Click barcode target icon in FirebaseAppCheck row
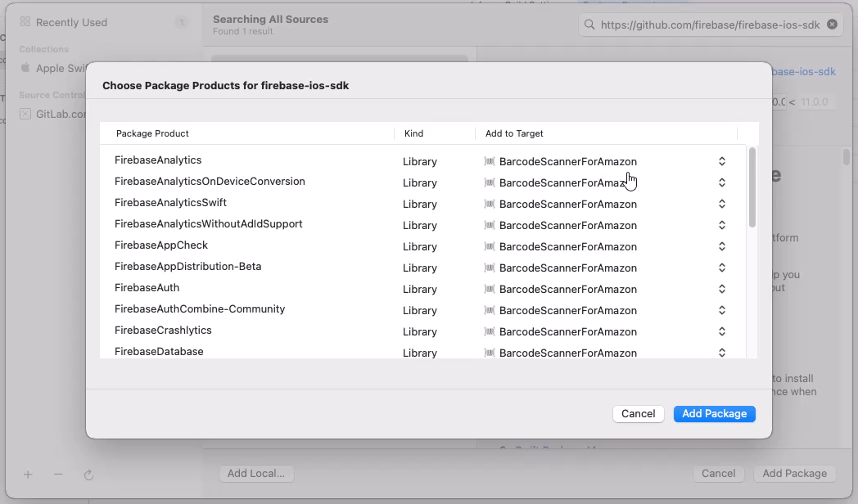The width and height of the screenshot is (858, 504). click(490, 246)
